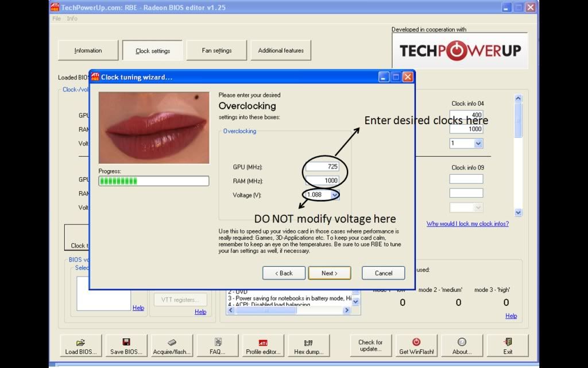Click Get WinFlash power icon button
Screen dimensions: 588x368
pyautogui.click(x=416, y=346)
